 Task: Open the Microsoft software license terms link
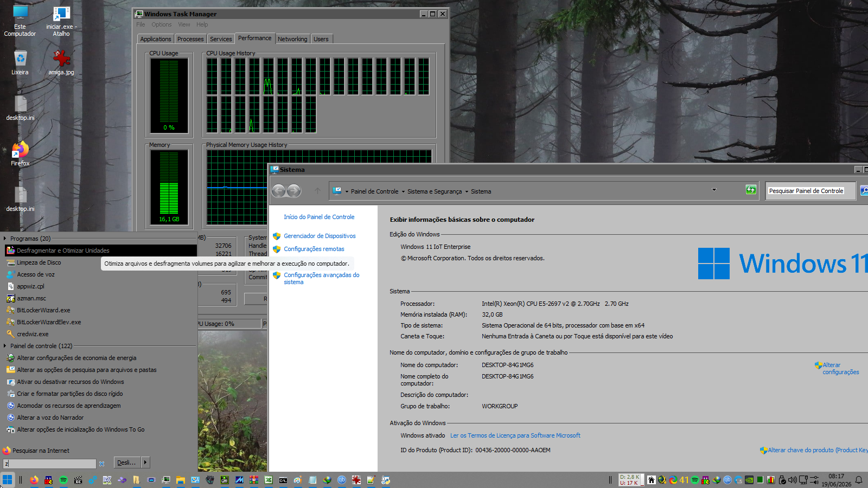pos(515,435)
